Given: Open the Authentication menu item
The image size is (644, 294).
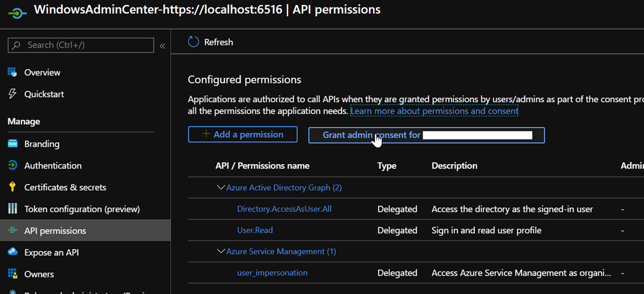Looking at the screenshot, I should [53, 166].
